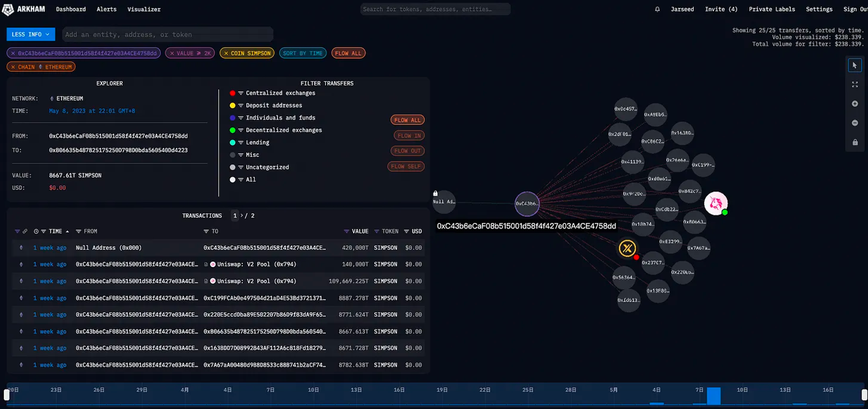Screen dimensions: 868x409
Task: Click the left timeline range handle
Action: (x=7, y=395)
